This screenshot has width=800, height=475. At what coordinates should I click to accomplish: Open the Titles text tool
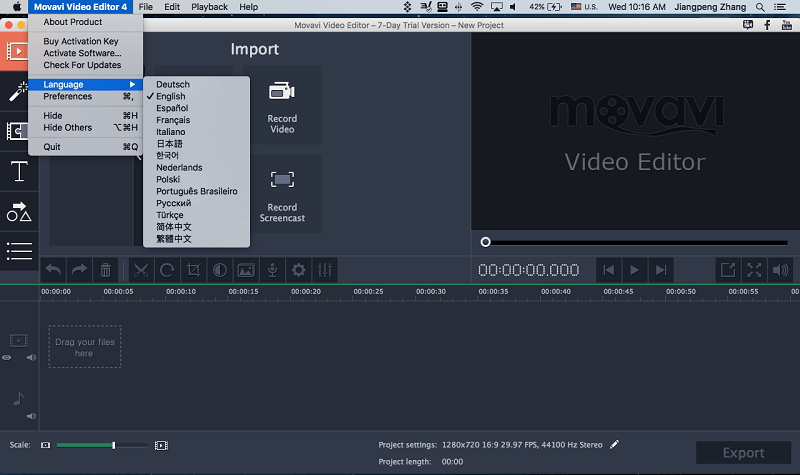[x=19, y=171]
